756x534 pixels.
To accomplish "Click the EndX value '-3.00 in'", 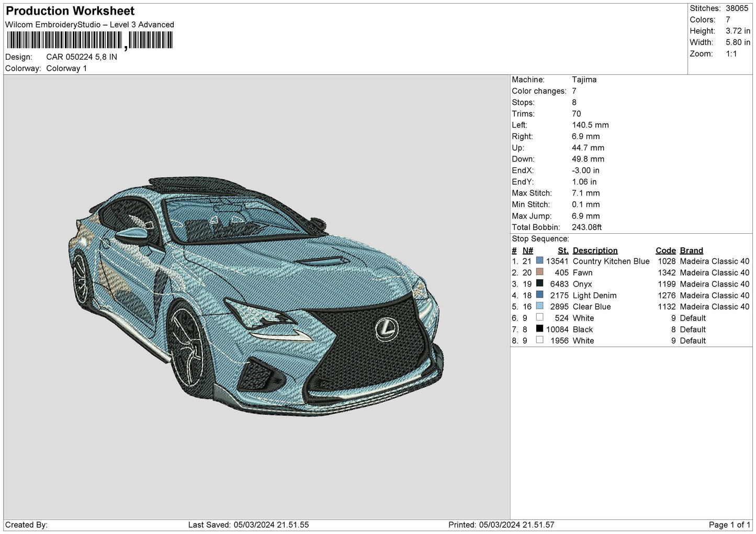I will pyautogui.click(x=585, y=171).
